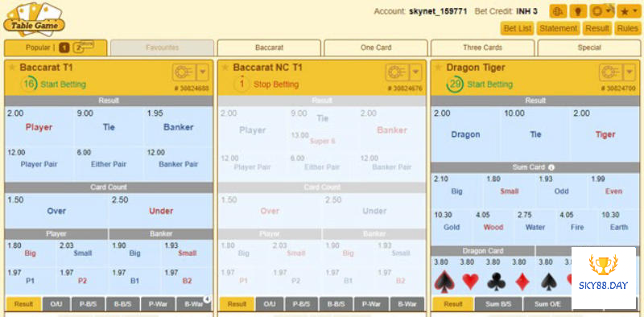Click the 29 countdown timer on Dragon Tiger
644x317 pixels.
pyautogui.click(x=455, y=84)
